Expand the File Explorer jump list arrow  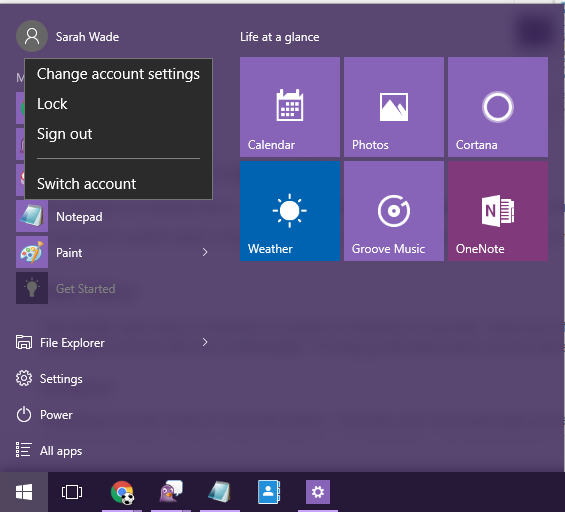[x=205, y=342]
